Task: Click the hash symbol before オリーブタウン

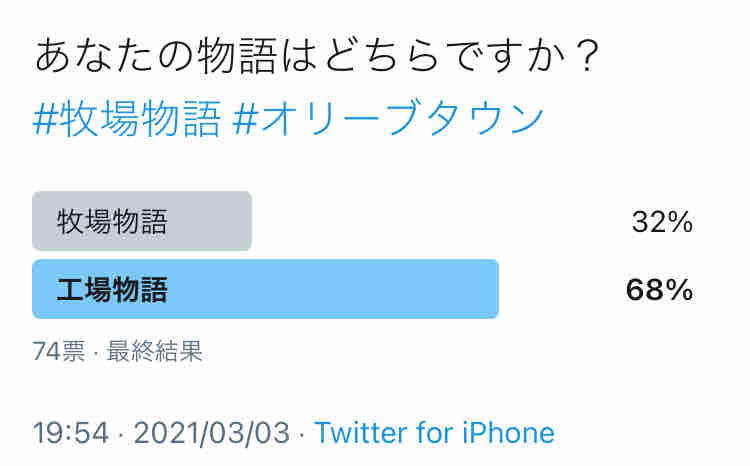Action: pos(245,119)
